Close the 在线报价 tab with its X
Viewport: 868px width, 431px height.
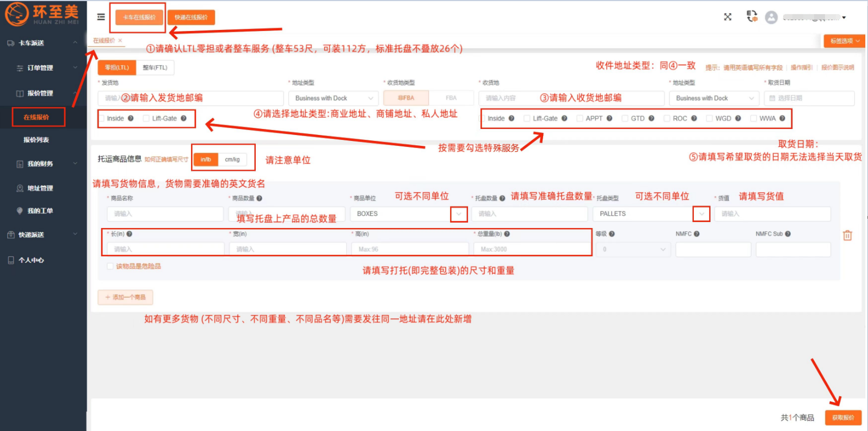coord(120,41)
